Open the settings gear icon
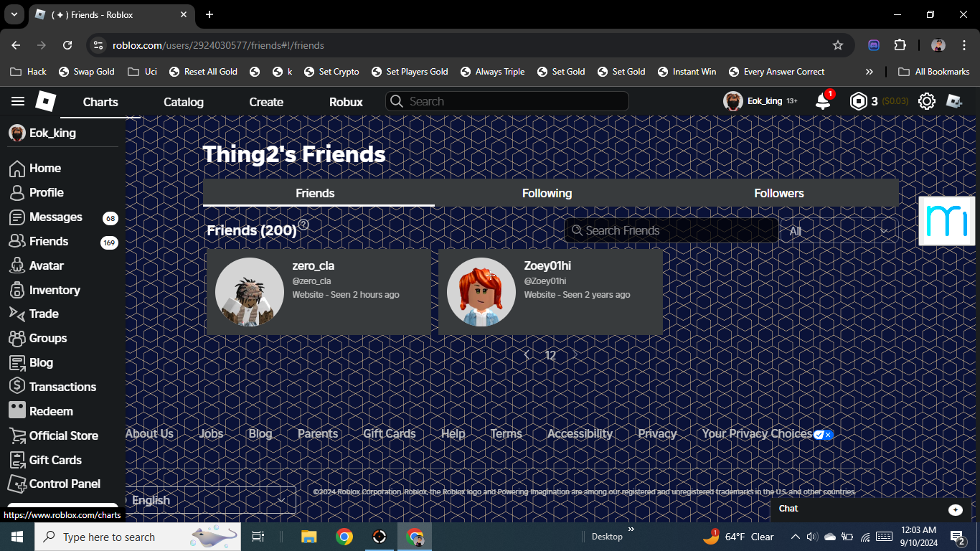 (x=927, y=101)
